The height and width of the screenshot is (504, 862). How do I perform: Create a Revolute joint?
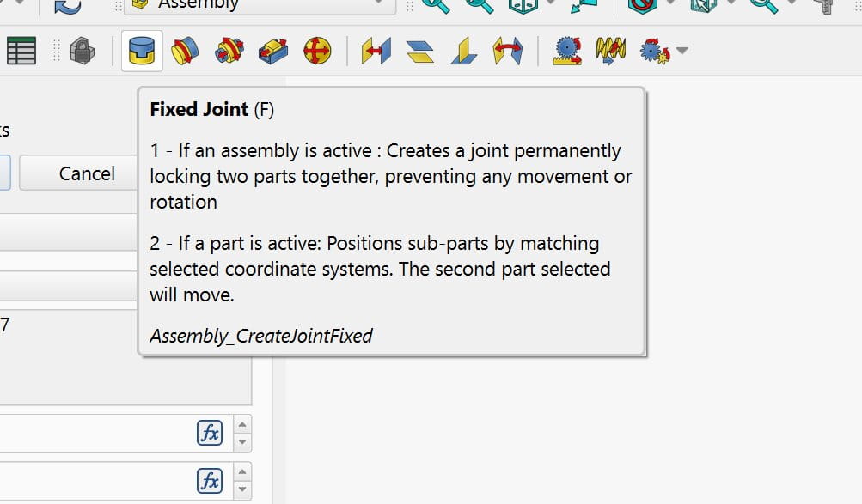tap(185, 52)
